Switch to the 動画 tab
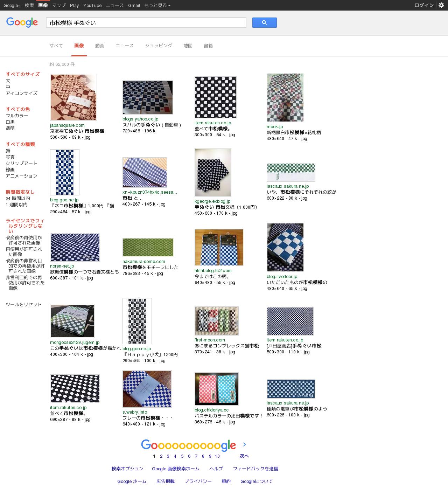 pos(99,46)
